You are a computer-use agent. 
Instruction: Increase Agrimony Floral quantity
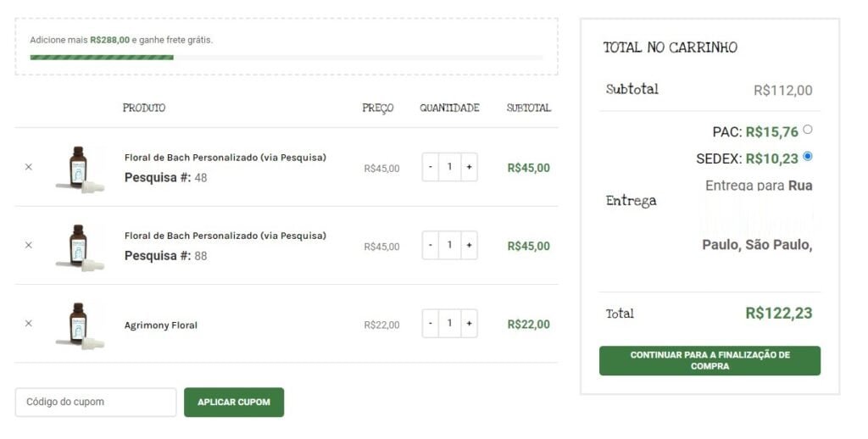[469, 323]
